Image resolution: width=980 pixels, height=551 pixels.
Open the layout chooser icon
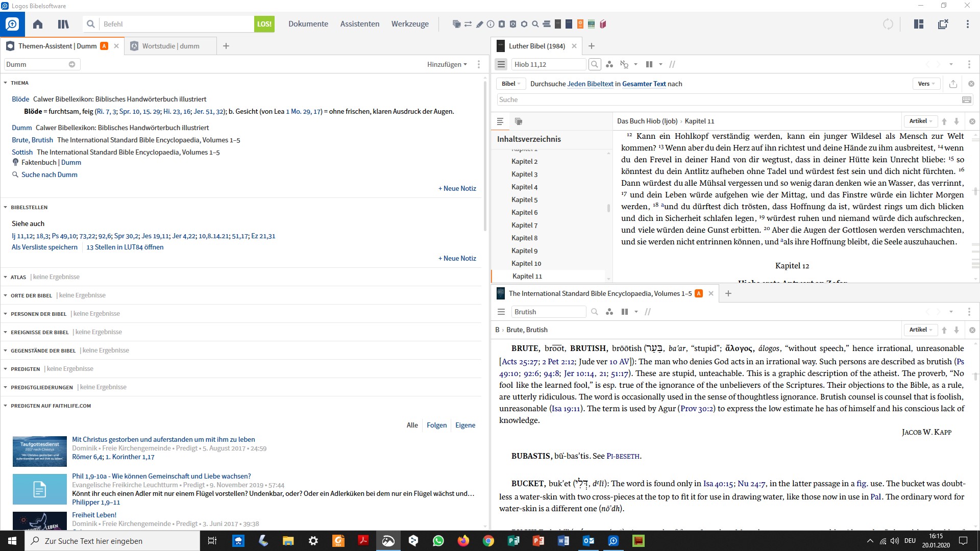coord(919,24)
